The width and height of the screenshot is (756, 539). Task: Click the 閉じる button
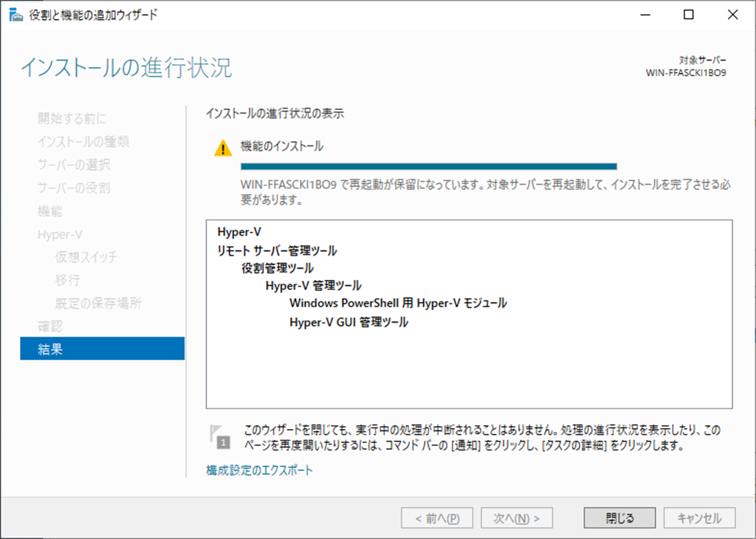(619, 518)
